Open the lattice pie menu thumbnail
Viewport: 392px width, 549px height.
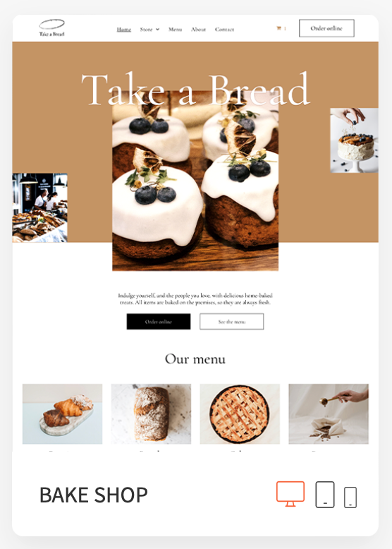[240, 414]
